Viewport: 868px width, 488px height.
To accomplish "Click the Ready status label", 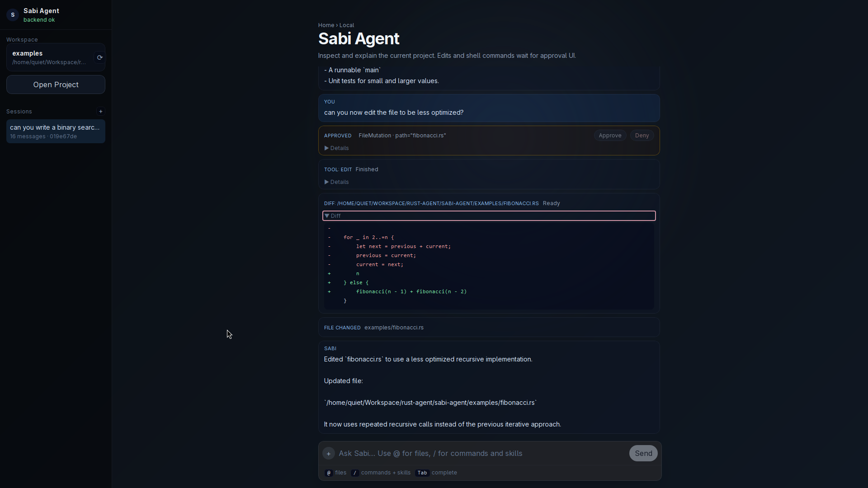I will pos(551,203).
